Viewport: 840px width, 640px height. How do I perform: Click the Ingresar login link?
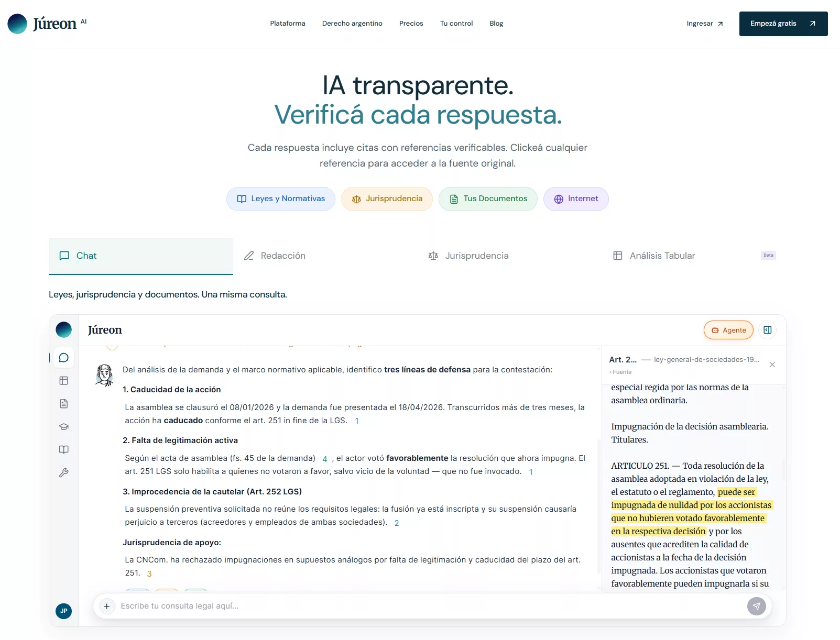point(705,24)
